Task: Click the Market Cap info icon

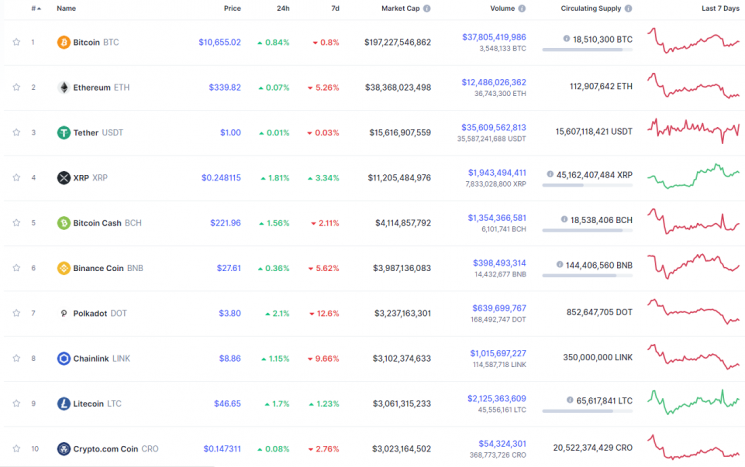Action: [x=427, y=9]
